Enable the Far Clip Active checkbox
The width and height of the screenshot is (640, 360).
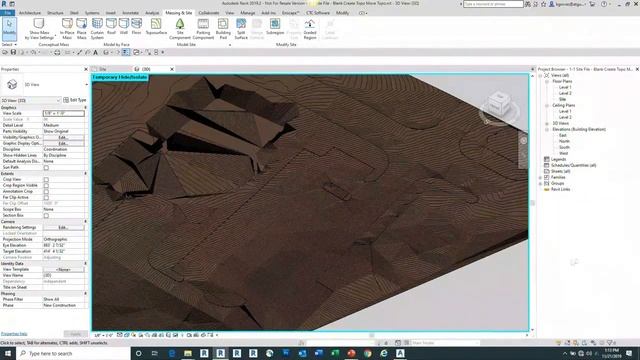click(46, 198)
